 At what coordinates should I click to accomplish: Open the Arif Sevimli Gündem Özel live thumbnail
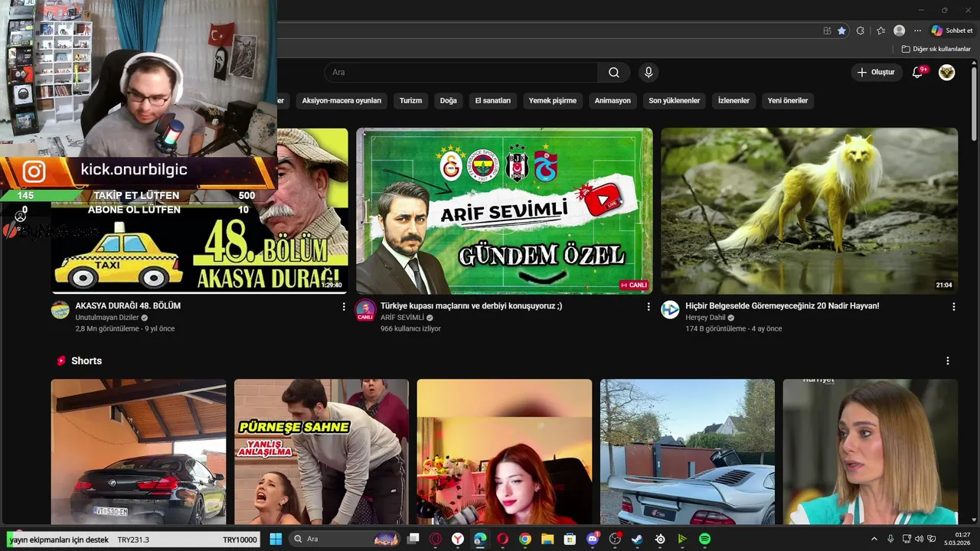tap(505, 210)
